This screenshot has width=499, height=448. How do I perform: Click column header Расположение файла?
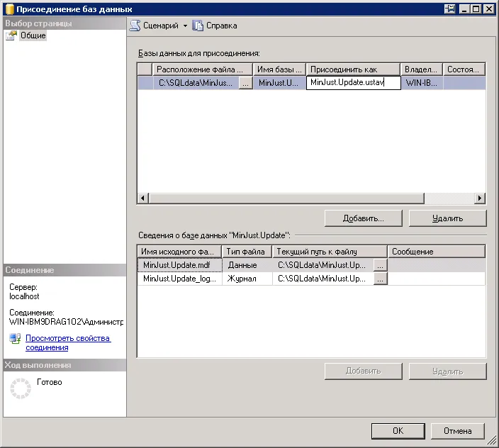(x=203, y=69)
